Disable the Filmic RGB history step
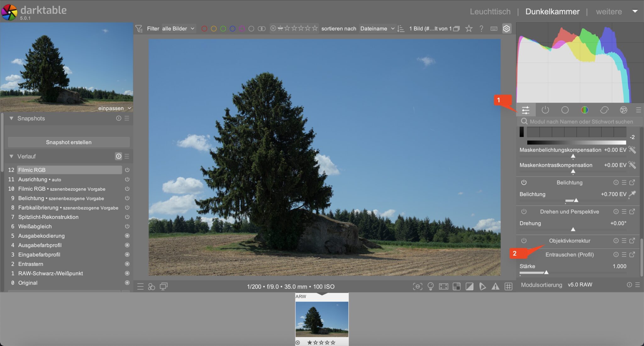 tap(127, 170)
